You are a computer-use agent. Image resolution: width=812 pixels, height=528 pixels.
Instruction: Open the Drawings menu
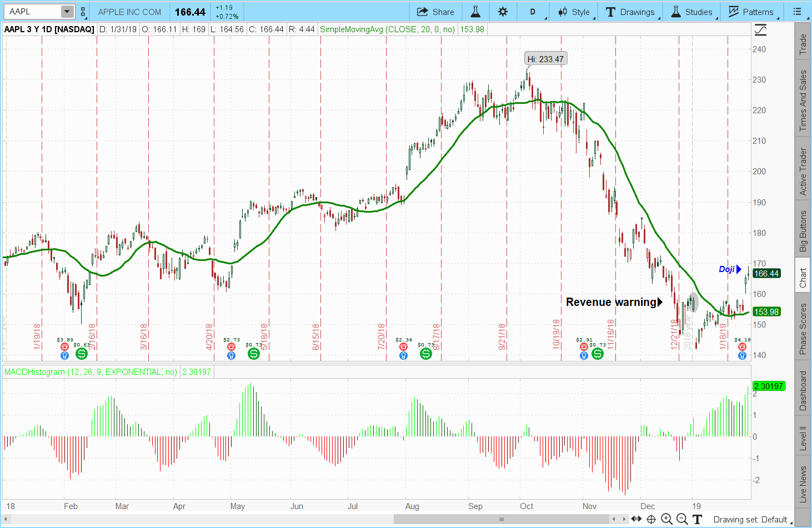(630, 12)
